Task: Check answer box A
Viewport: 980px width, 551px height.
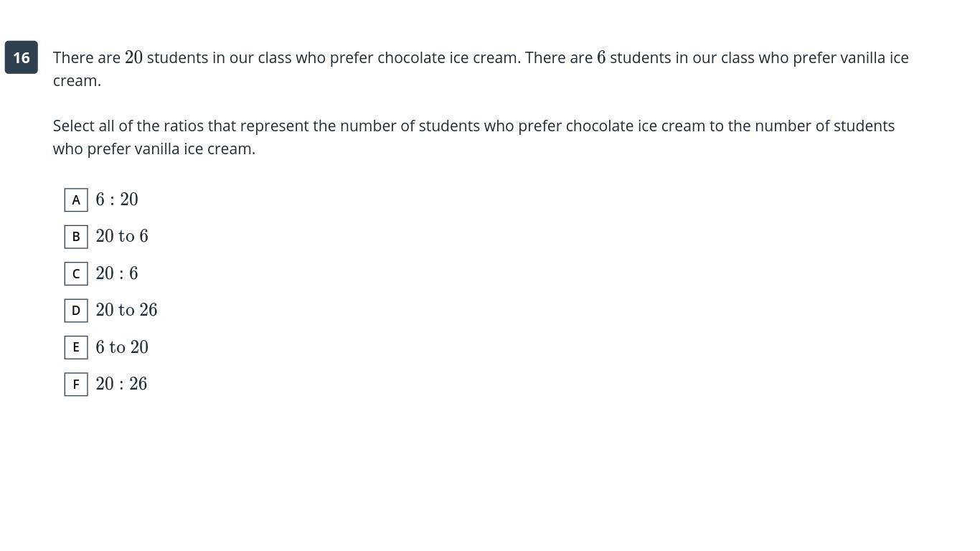Action: point(76,200)
